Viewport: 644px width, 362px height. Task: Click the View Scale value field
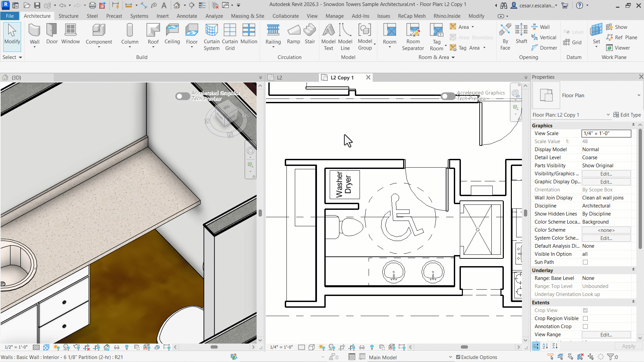[x=606, y=133]
